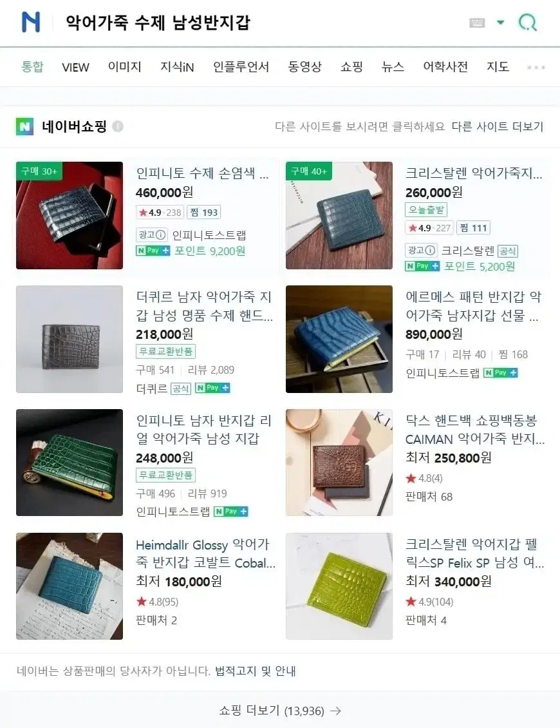This screenshot has width=560, height=728.
Task: Click the Naver N logo
Action: click(x=31, y=22)
